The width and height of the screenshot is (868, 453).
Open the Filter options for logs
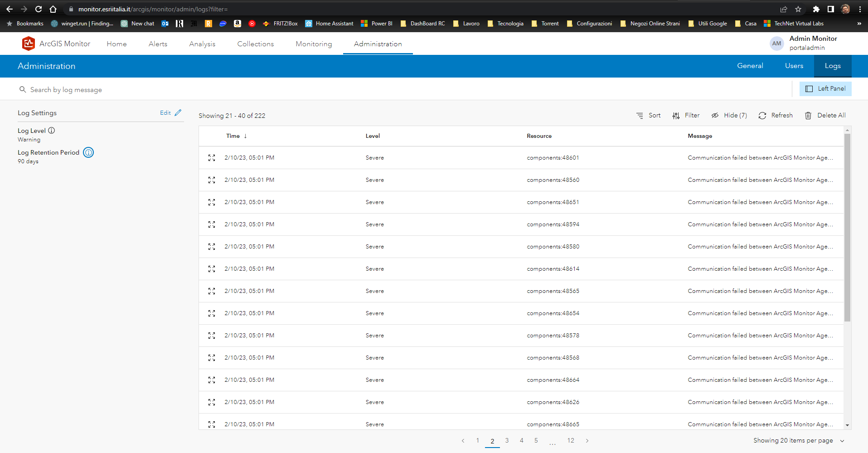click(686, 115)
